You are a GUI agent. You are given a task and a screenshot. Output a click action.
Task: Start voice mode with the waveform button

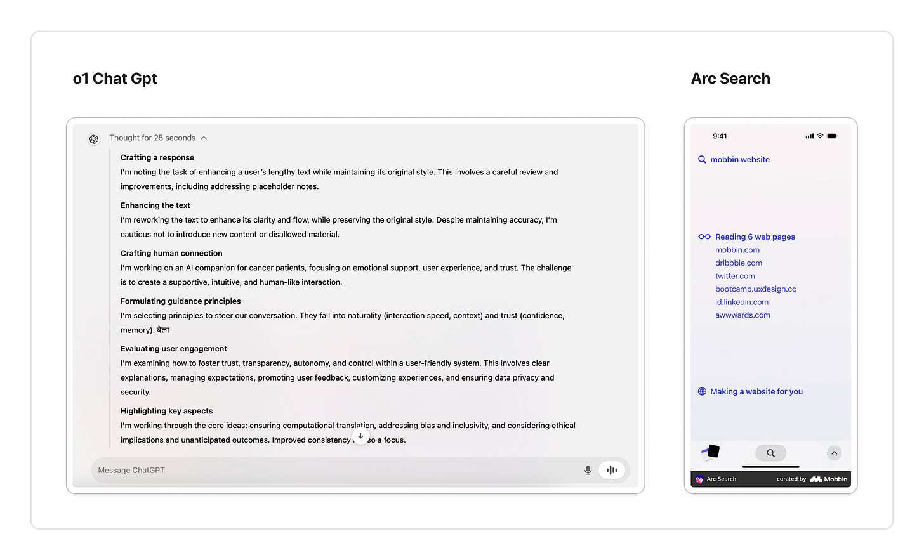[x=612, y=470]
